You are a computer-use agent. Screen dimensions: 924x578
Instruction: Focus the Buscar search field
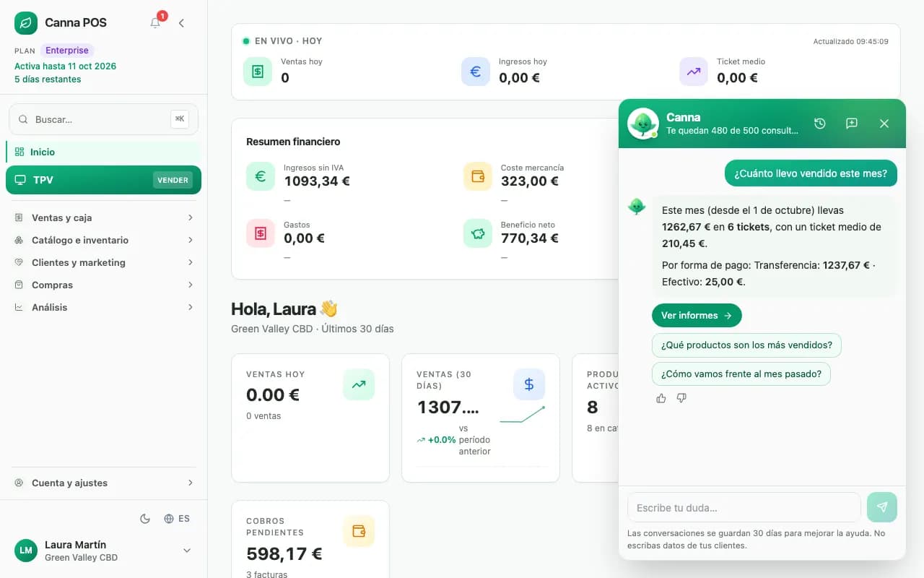coord(103,119)
